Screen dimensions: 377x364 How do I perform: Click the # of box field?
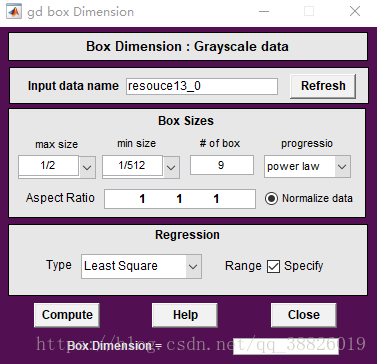[222, 165]
